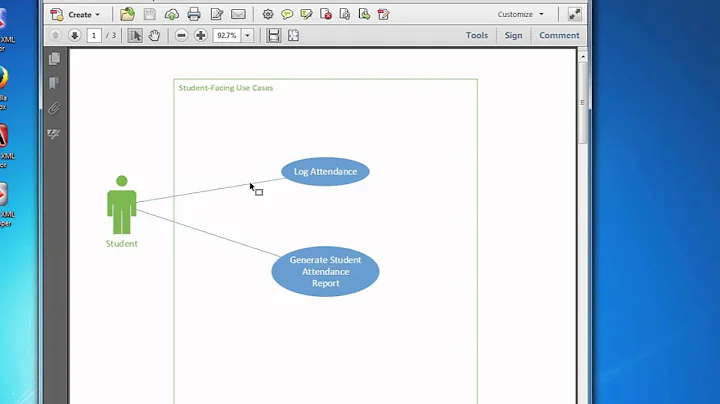Zoom out with minus button

pyautogui.click(x=181, y=35)
